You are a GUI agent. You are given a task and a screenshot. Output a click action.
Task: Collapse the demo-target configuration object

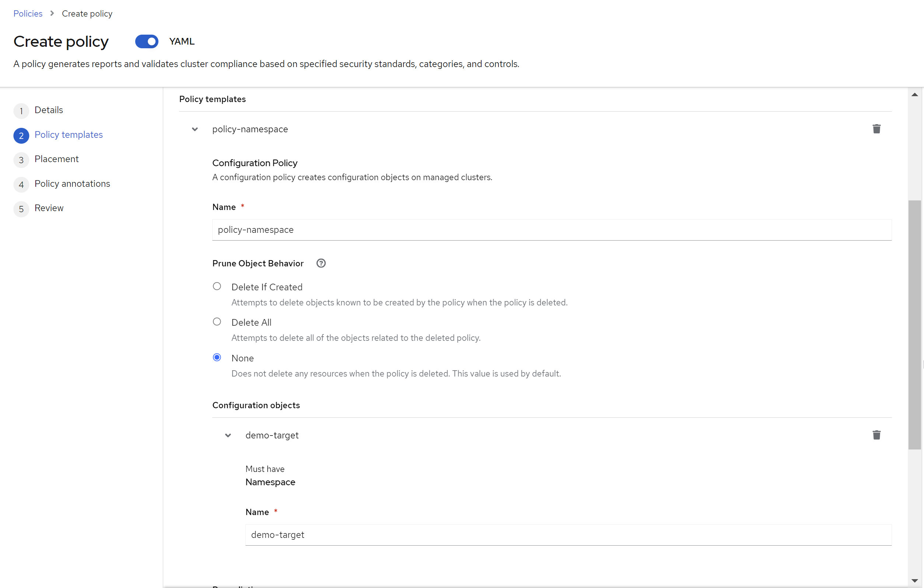(228, 435)
